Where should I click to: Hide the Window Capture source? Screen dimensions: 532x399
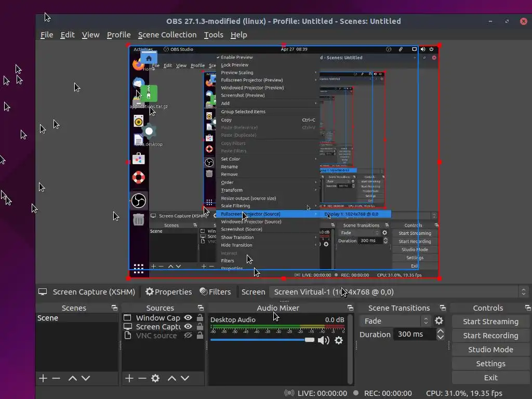coord(188,317)
